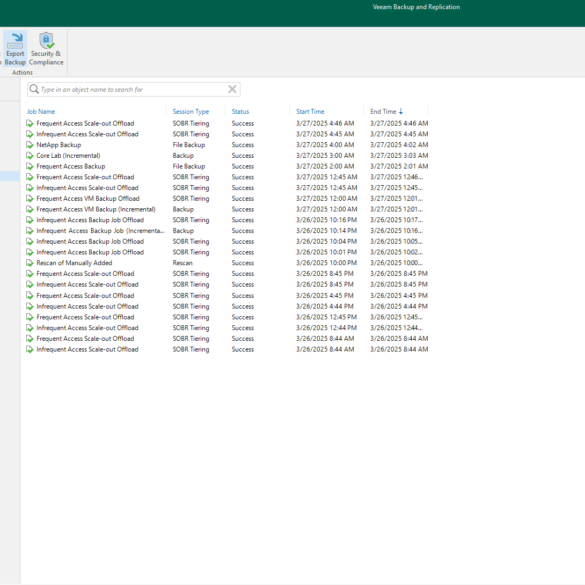This screenshot has width=585, height=585.
Task: Sort by End Time column header
Action: (383, 112)
